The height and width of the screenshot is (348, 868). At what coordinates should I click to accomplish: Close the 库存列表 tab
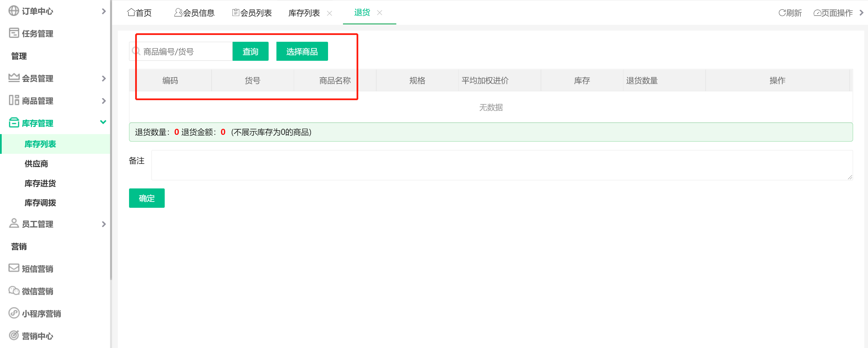click(330, 13)
